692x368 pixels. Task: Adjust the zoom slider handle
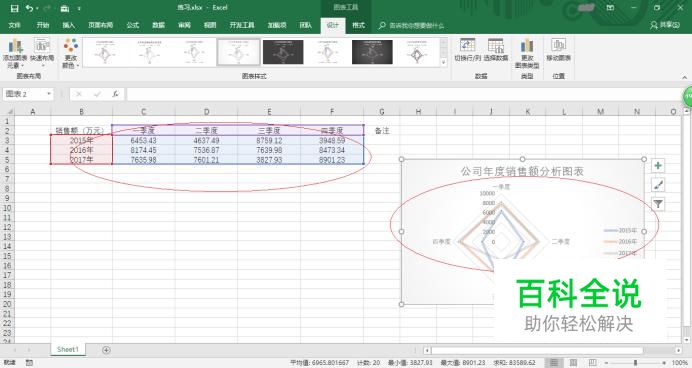[x=636, y=363]
